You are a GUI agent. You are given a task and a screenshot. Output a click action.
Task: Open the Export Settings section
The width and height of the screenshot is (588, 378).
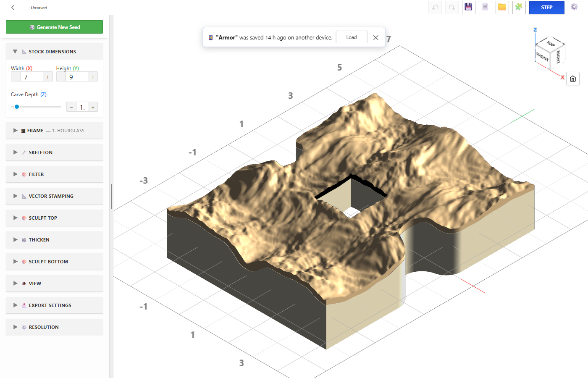(x=54, y=305)
